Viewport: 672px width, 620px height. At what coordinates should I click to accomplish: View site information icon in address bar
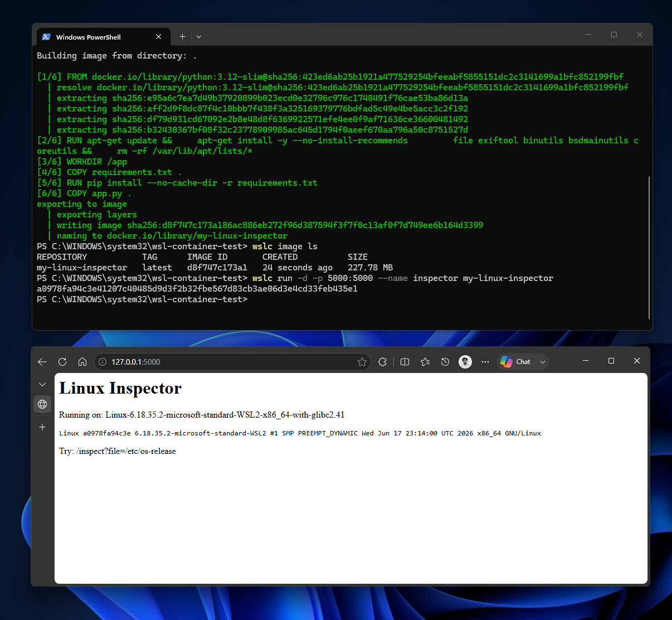[x=103, y=362]
